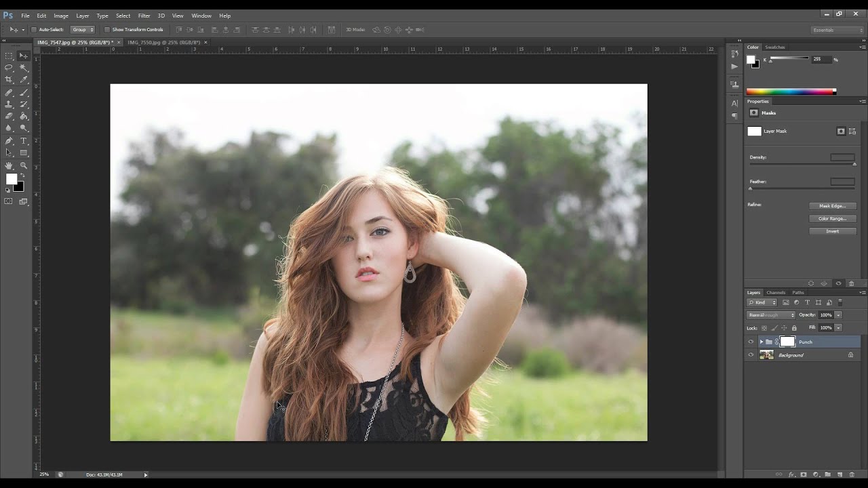Switch to IMG_7550.jpg document tab
868x488 pixels.
coord(163,42)
